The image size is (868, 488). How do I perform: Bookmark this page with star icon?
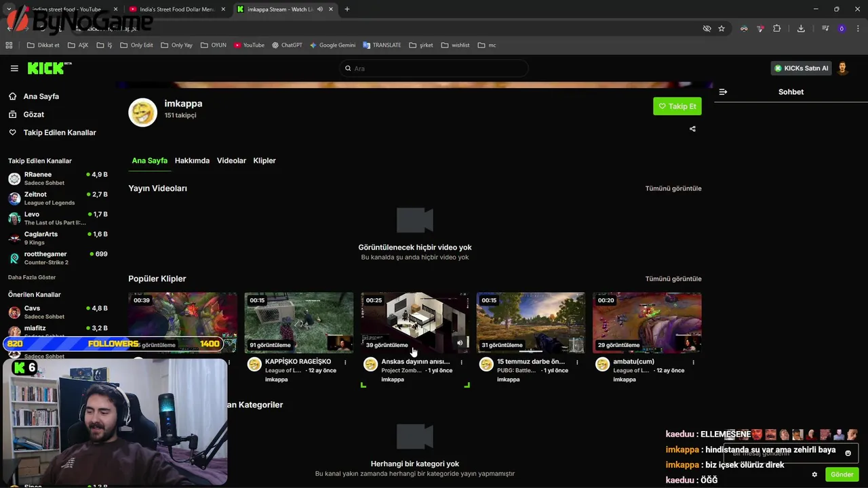(x=722, y=28)
